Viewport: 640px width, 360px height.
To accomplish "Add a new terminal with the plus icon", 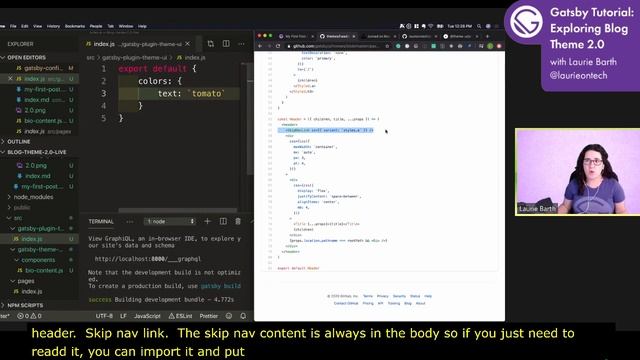I will 207,221.
